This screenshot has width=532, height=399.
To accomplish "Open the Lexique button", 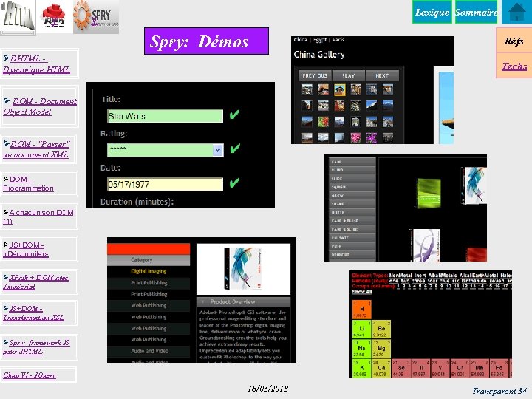I will [432, 13].
